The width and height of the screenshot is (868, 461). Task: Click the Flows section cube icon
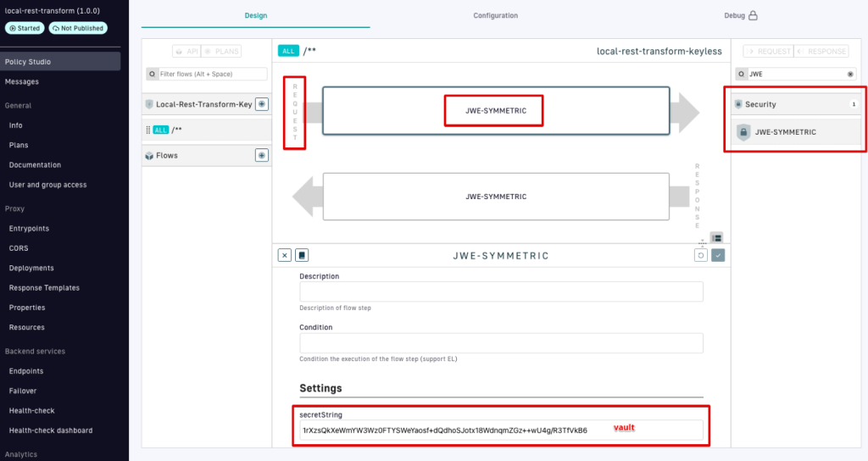[x=149, y=156]
